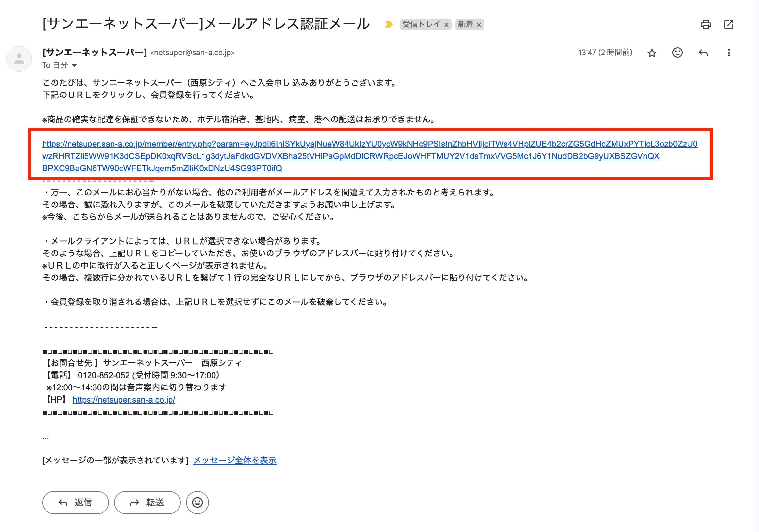Expand recipient details next to To 自分

coord(74,65)
